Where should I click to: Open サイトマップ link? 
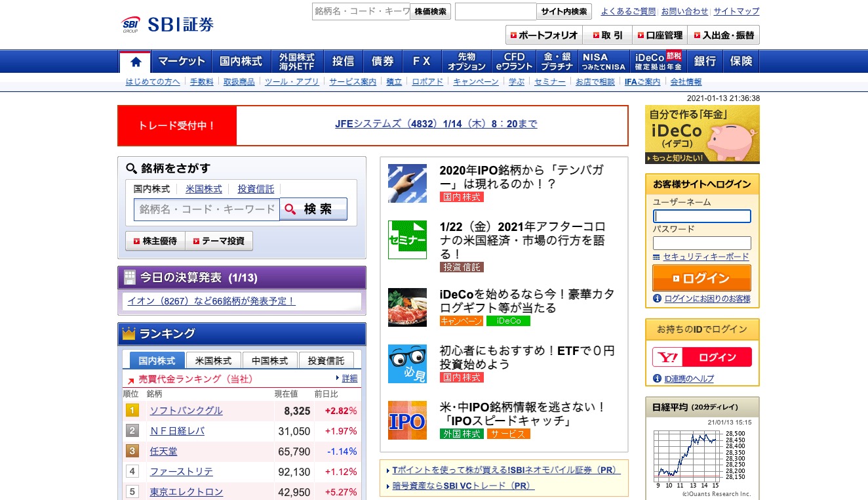[736, 11]
